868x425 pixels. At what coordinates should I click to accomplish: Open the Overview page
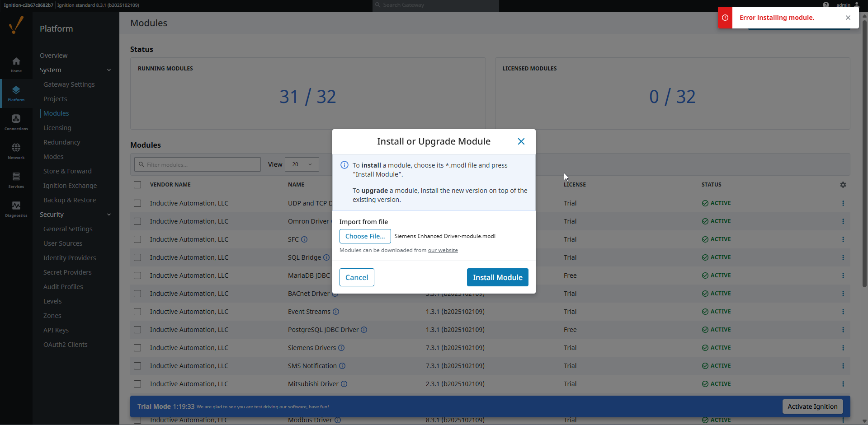pyautogui.click(x=54, y=56)
